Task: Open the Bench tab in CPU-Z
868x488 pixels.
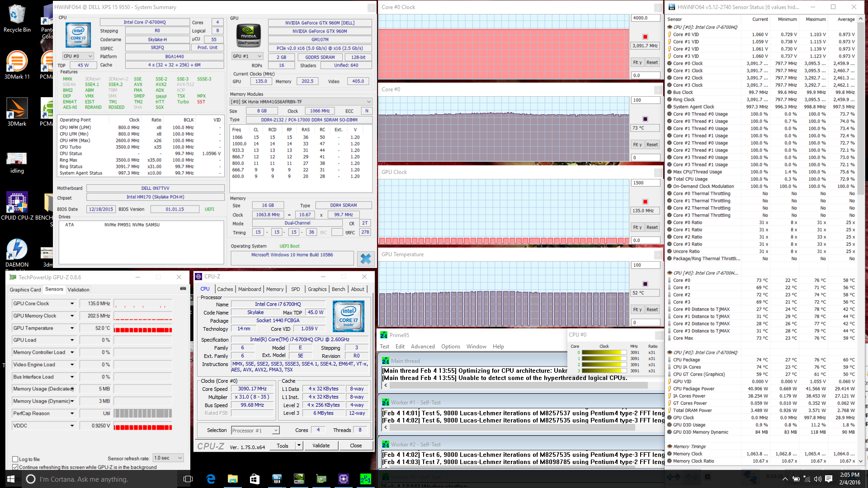Action: point(338,289)
